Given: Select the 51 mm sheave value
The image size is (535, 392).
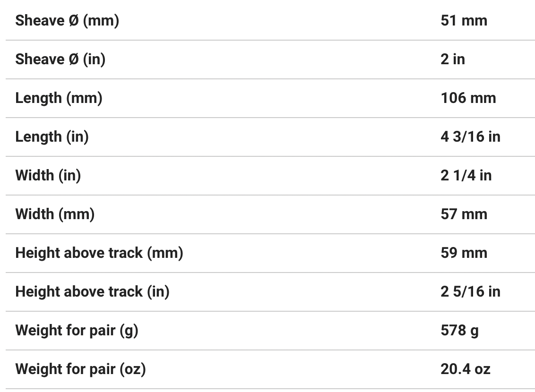Looking at the screenshot, I should pyautogui.click(x=464, y=21).
